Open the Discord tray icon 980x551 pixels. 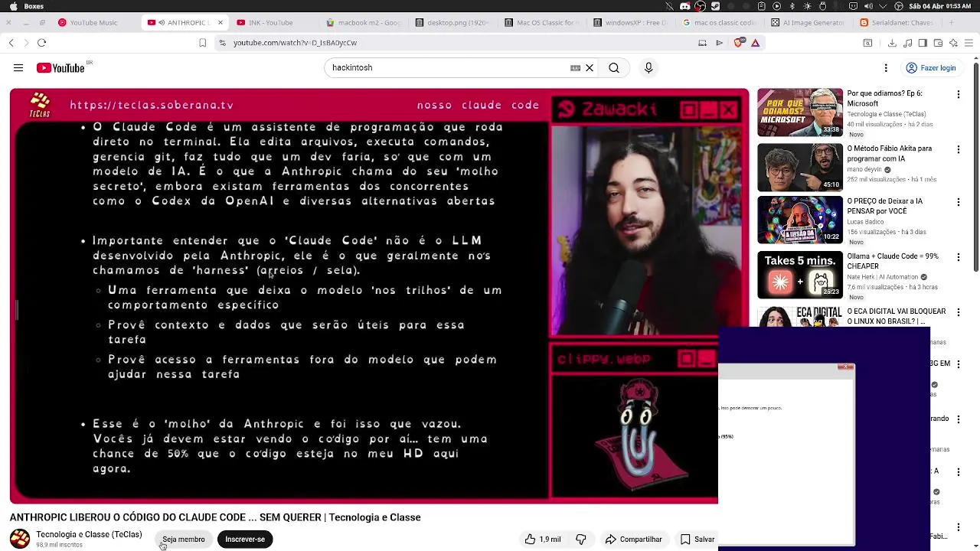[x=684, y=6]
